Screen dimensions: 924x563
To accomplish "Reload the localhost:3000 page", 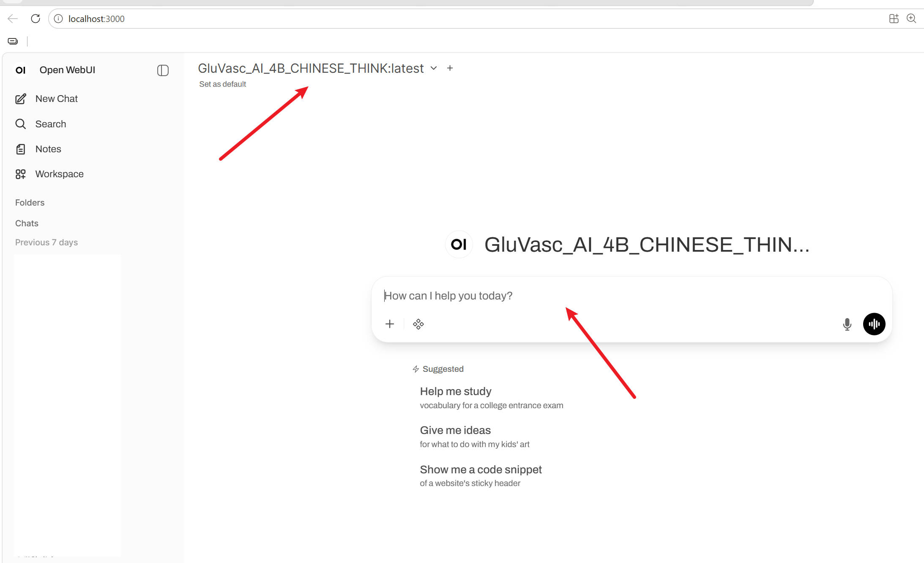I will click(x=36, y=19).
